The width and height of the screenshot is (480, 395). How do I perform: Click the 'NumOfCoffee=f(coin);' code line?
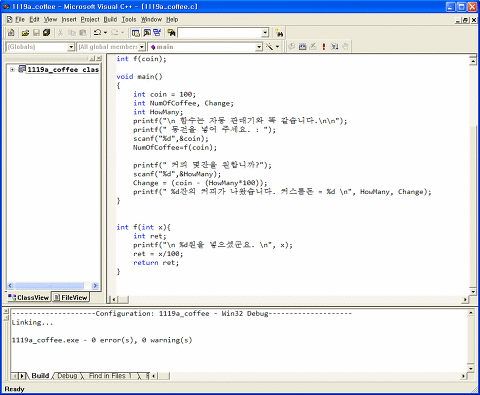coord(175,147)
